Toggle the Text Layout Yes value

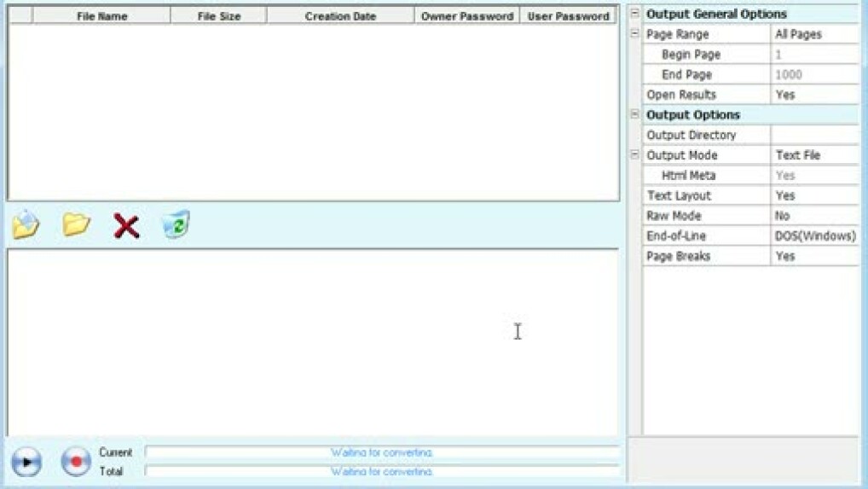[814, 195]
